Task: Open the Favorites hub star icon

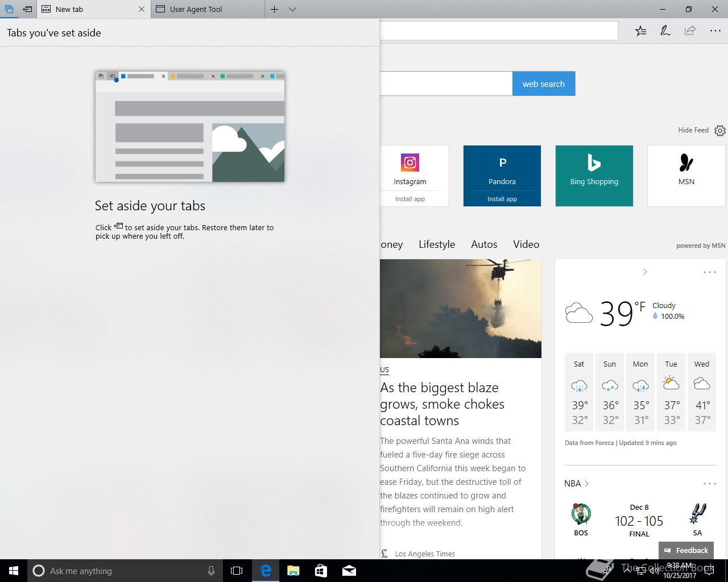Action: pyautogui.click(x=640, y=31)
